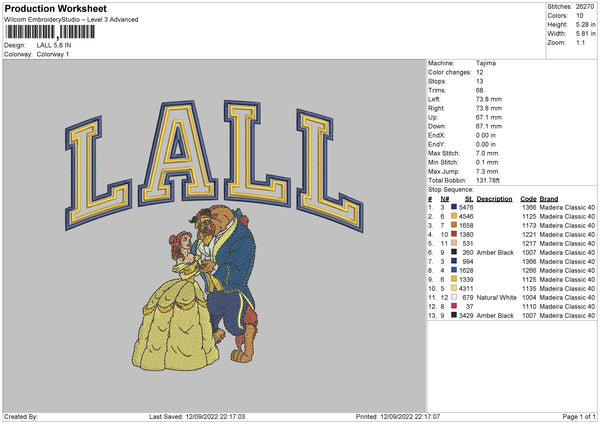Click thread code 1221 in stop row 4
600x424 pixels.
[x=529, y=235]
